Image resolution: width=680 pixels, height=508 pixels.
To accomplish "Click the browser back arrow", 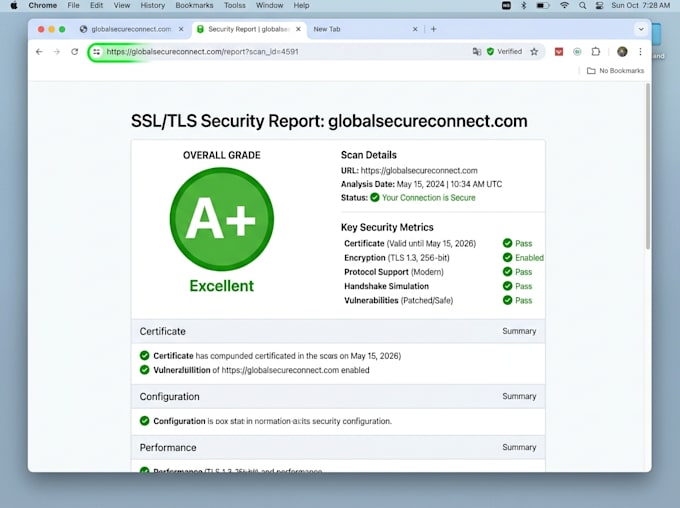I will pos(39,52).
